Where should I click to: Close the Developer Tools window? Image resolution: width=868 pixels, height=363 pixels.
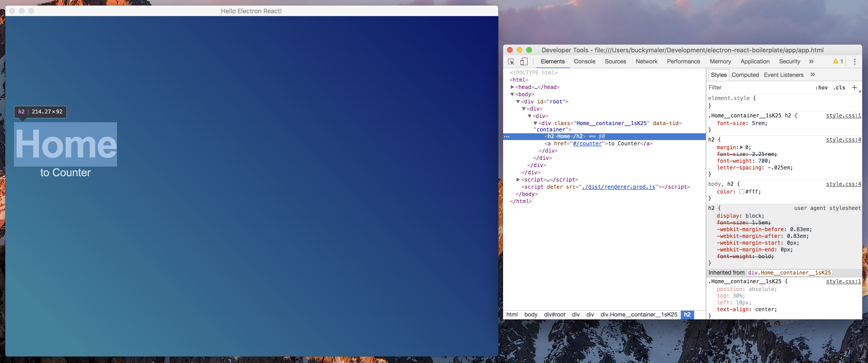pos(510,50)
